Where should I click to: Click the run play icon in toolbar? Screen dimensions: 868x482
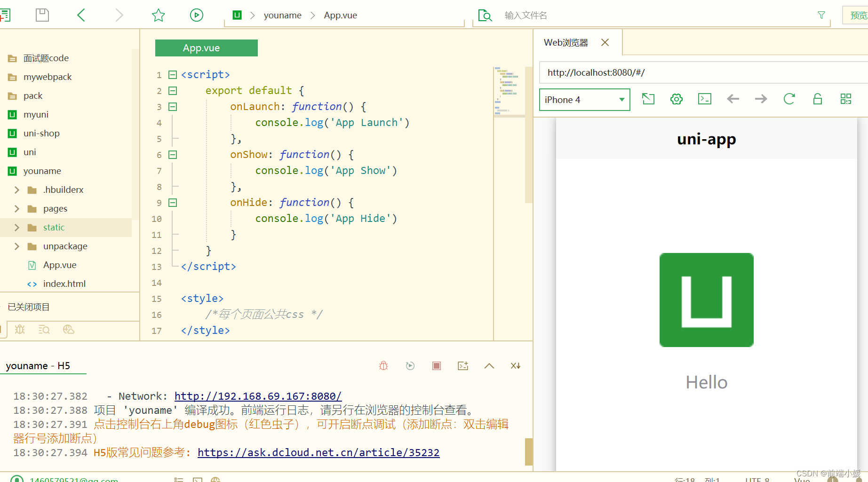point(197,15)
